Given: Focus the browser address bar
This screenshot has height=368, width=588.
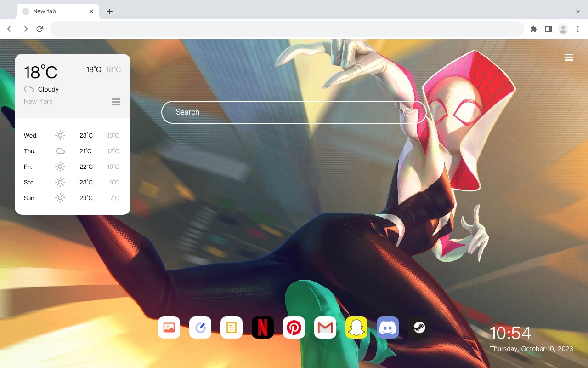Looking at the screenshot, I should pyautogui.click(x=287, y=29).
